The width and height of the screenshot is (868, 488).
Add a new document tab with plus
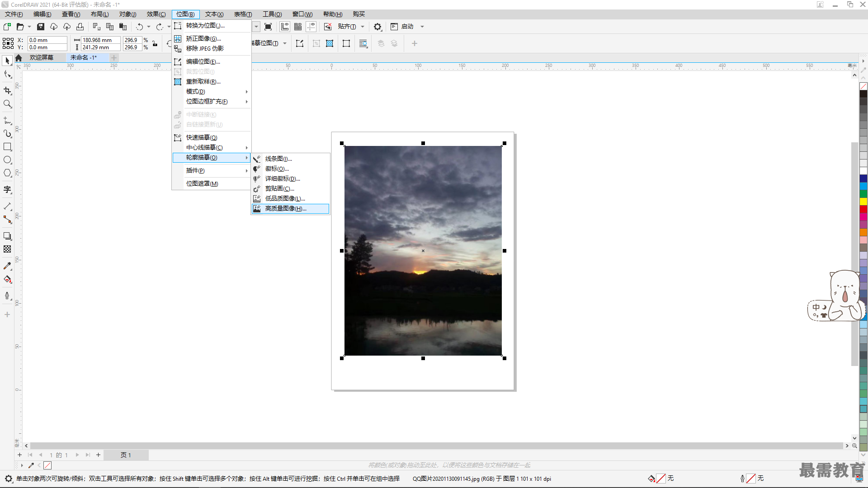click(114, 57)
